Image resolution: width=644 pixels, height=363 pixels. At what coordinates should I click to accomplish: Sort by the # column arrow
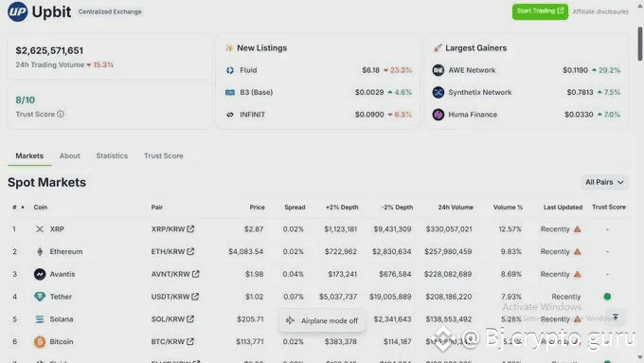(x=23, y=208)
